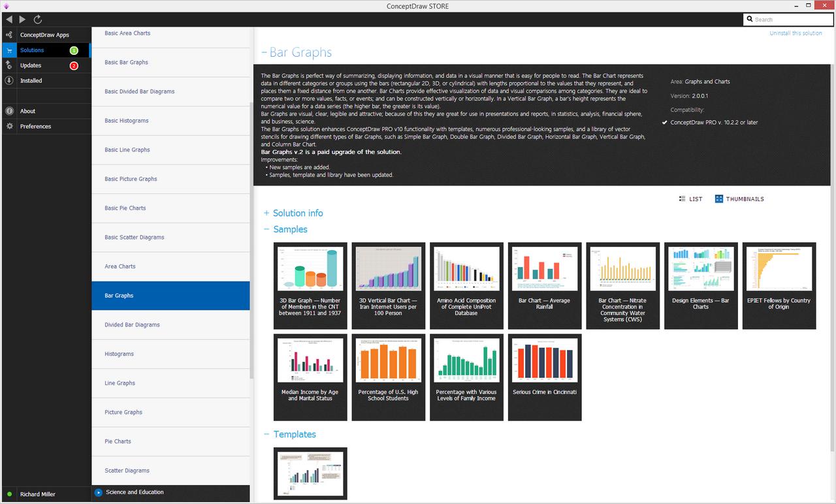Open EPIET Fellows by Country sample
This screenshot has height=504, width=836.
[x=779, y=285]
